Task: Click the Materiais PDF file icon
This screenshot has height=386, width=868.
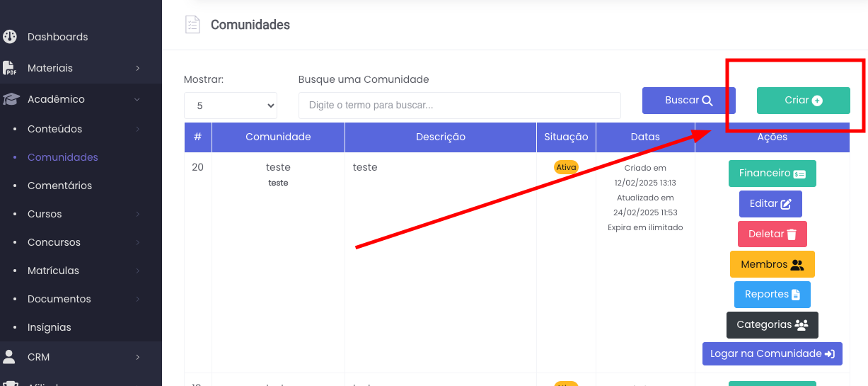Action: click(10, 68)
